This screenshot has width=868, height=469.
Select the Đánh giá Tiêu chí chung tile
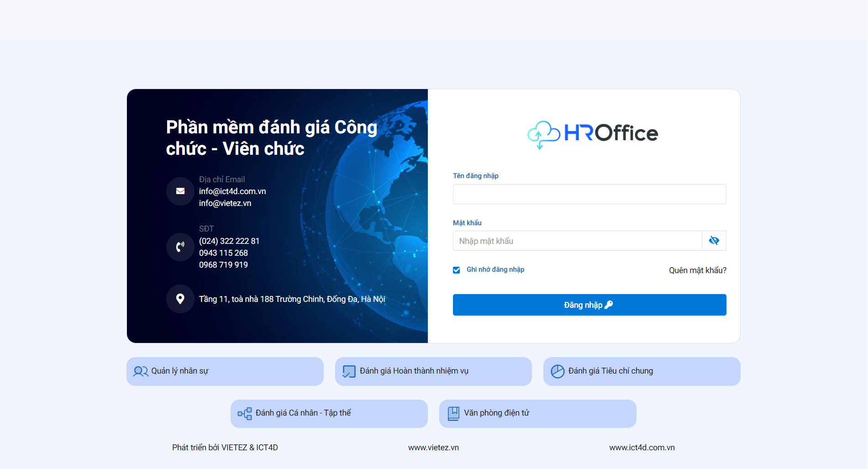642,371
